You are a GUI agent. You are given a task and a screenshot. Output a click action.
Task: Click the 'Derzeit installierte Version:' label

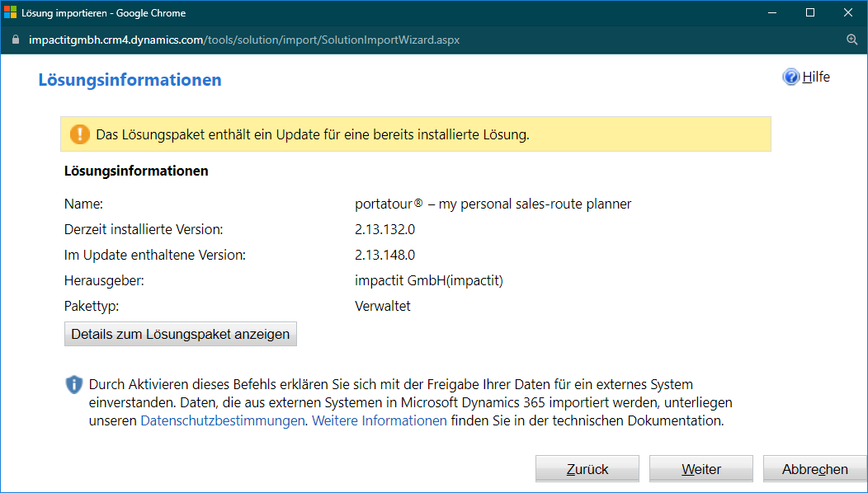pyautogui.click(x=144, y=230)
